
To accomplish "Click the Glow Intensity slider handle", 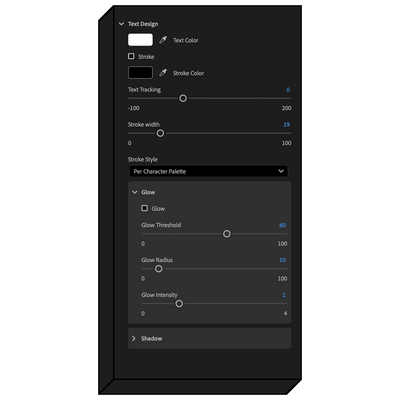I will pos(179,304).
